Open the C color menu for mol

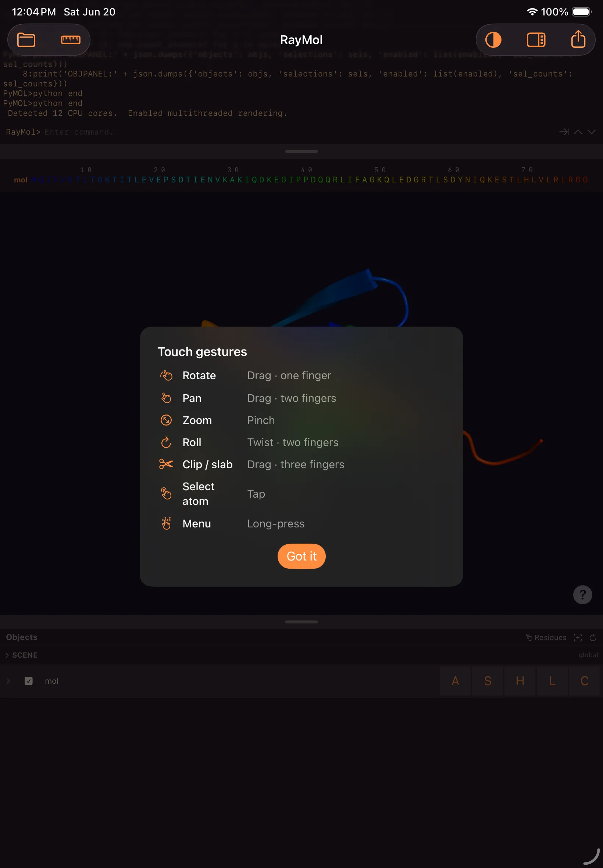click(x=584, y=680)
